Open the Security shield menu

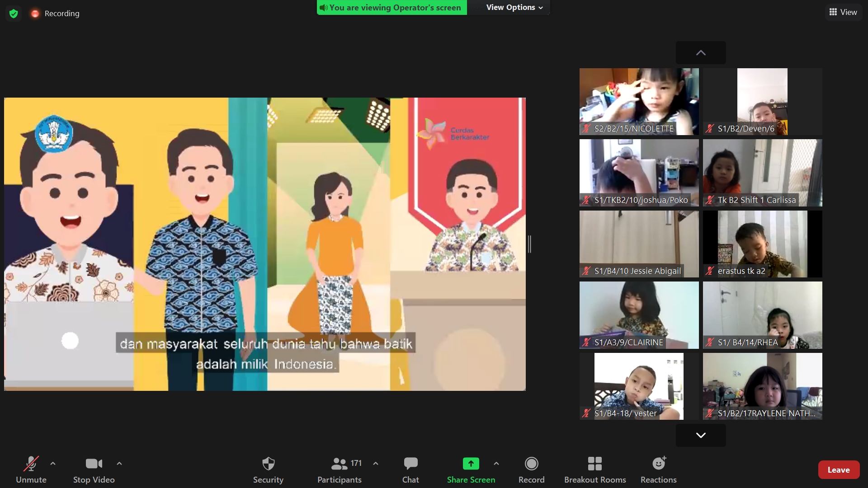point(268,469)
